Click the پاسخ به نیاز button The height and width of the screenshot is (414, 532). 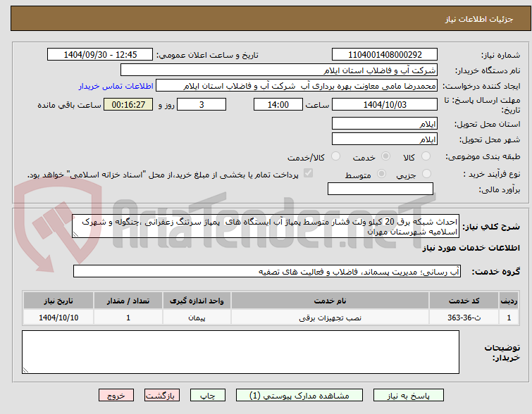(409, 396)
